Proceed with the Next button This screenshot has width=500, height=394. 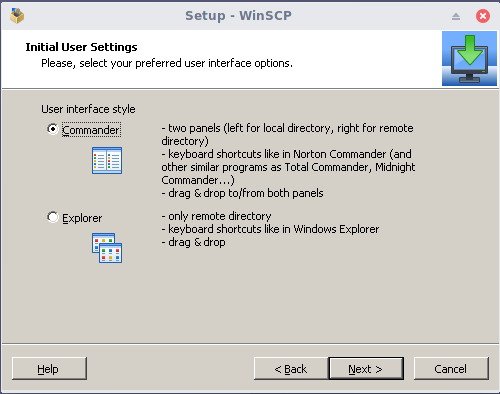point(366,369)
